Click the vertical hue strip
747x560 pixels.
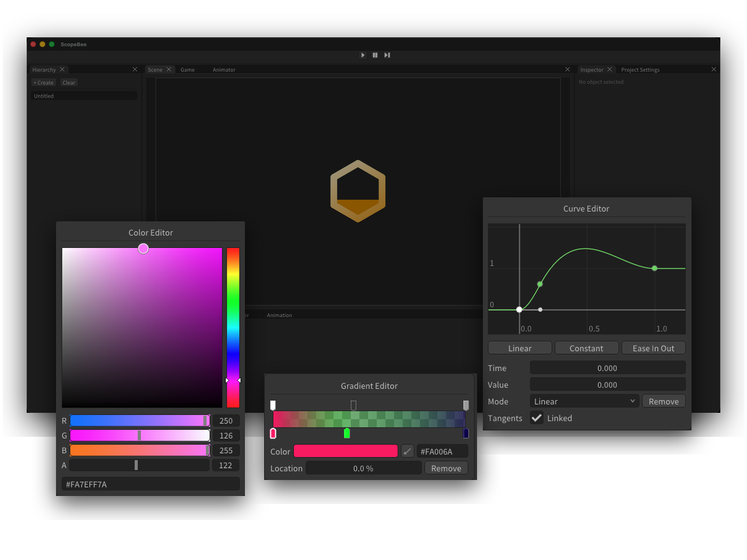(233, 327)
